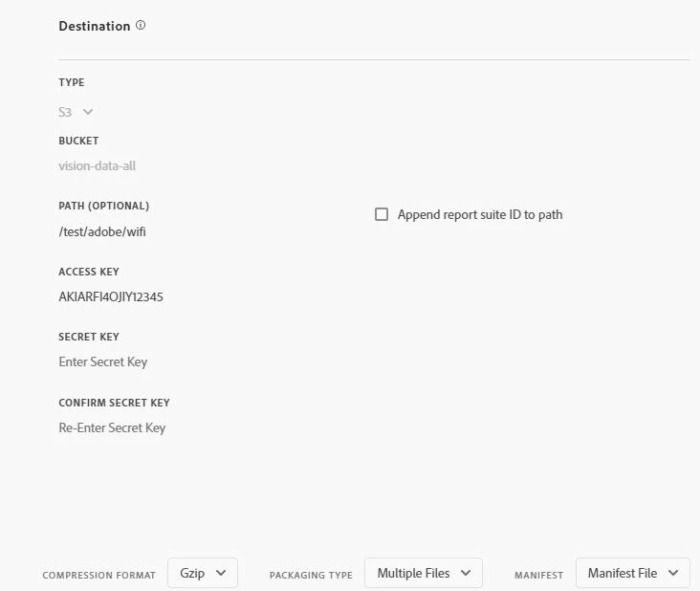Click the MANIFEST label
Viewport: 700px width, 591px height.
click(538, 576)
